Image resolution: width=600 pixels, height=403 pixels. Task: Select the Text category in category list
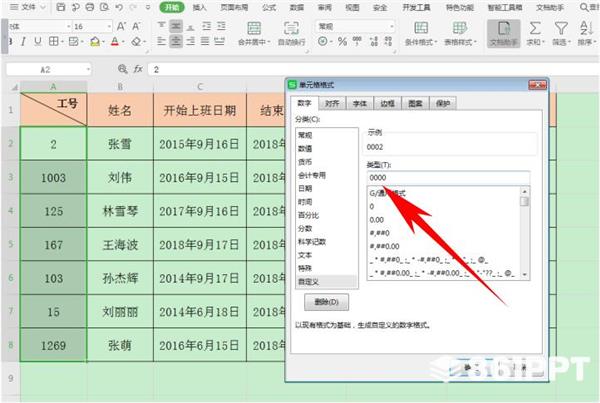tap(326, 255)
